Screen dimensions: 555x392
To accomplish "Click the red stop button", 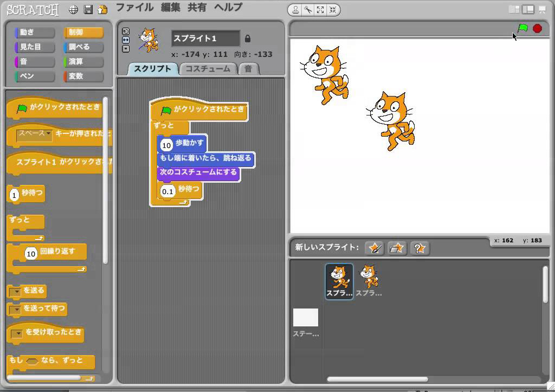I will (x=537, y=28).
